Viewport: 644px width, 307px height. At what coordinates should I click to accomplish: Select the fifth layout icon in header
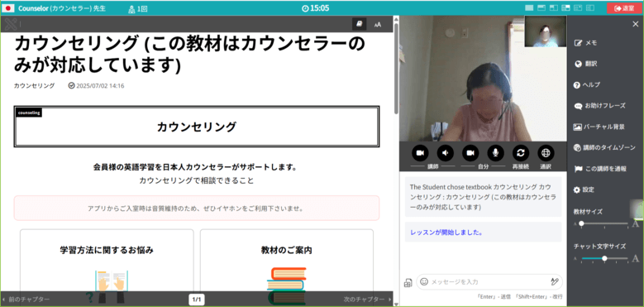[578, 7]
